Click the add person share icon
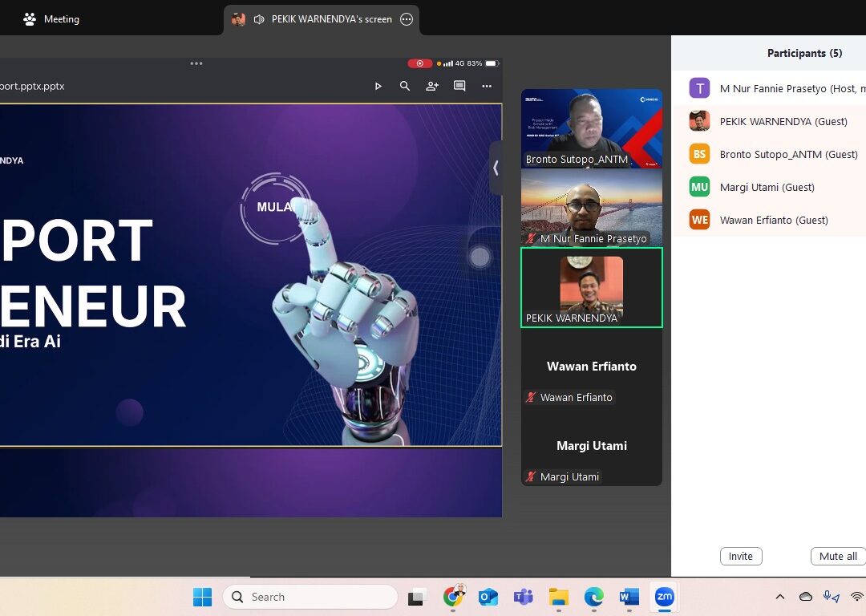Viewport: 866px width, 616px height. point(432,86)
